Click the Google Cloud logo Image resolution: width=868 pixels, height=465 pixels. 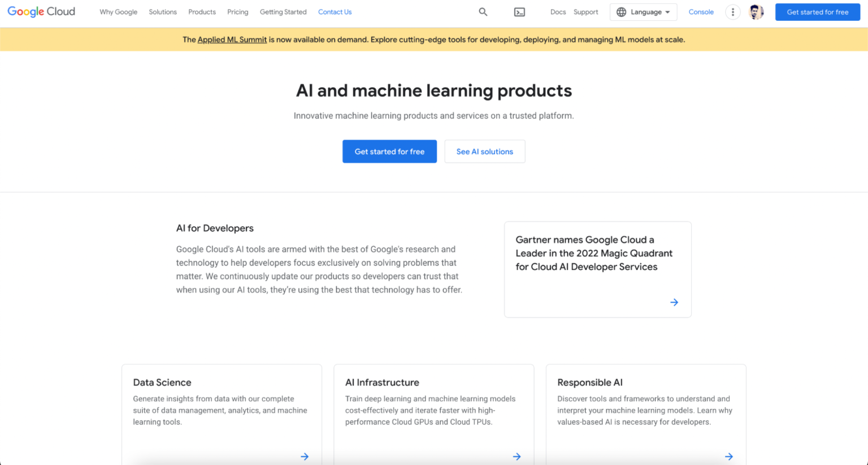pos(41,11)
